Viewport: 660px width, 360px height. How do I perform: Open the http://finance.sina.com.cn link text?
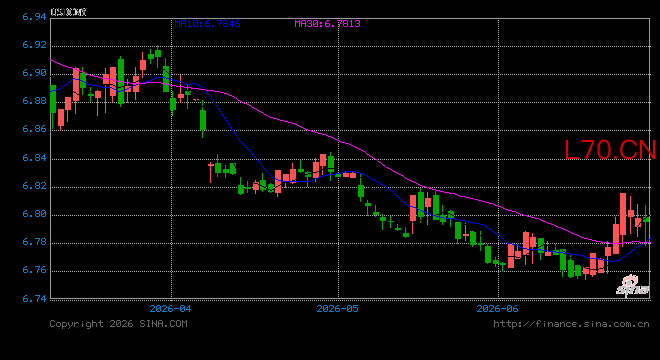571,324
